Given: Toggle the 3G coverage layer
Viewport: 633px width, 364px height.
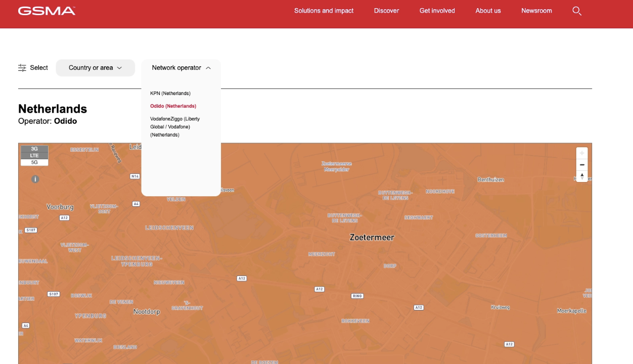Looking at the screenshot, I should 34,149.
